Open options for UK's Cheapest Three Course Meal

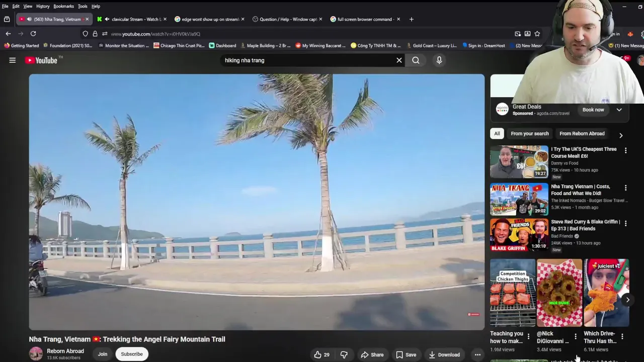click(x=625, y=151)
